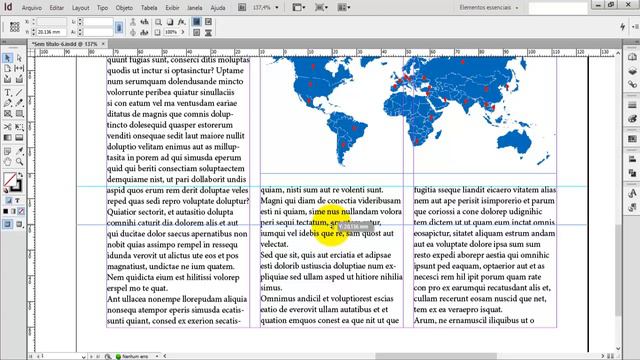Click the drop shadow icon

170,22
